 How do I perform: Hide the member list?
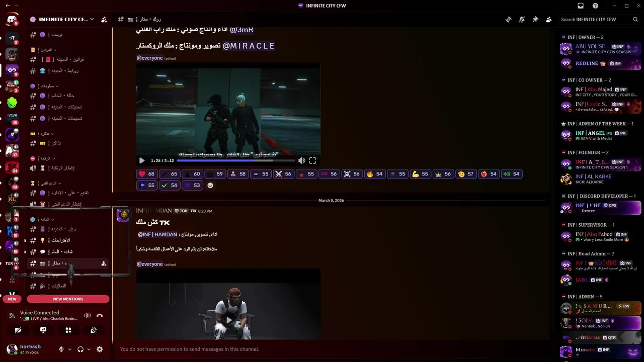(548, 20)
